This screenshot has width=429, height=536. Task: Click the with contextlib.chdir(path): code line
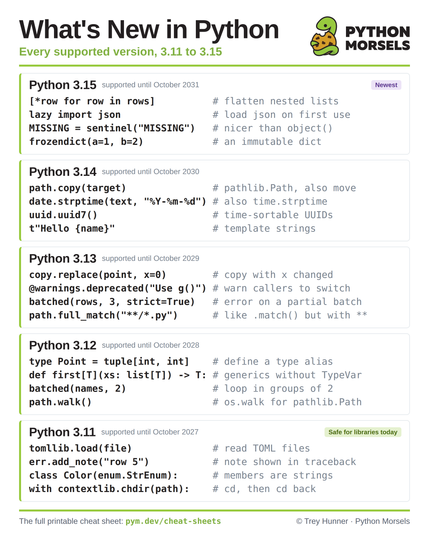pyautogui.click(x=109, y=489)
